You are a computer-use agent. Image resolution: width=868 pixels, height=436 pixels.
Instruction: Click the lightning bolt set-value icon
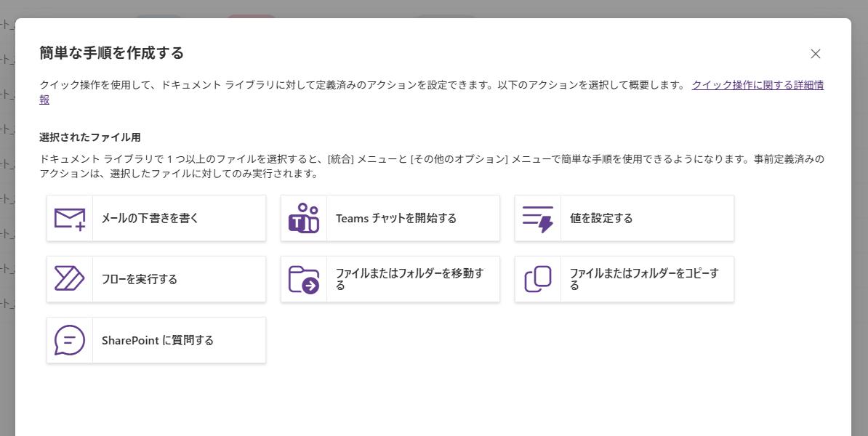(x=538, y=218)
